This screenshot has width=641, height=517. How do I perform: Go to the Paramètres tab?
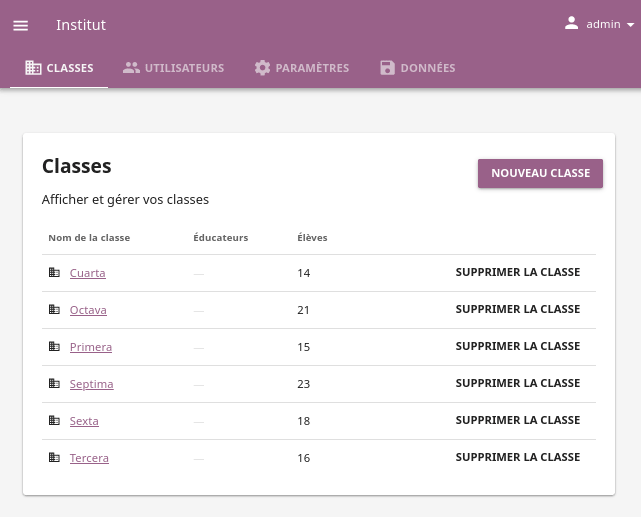302,68
